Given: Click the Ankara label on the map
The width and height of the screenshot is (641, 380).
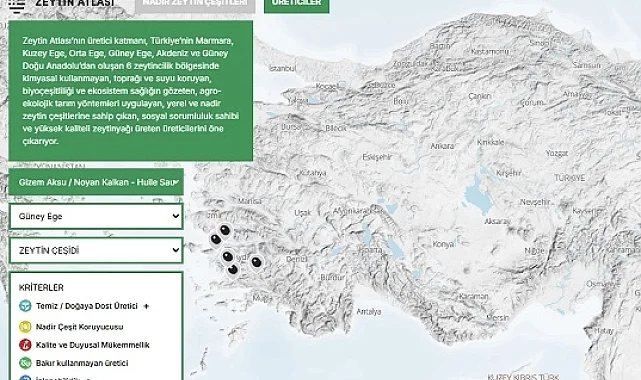Looking at the screenshot, I should (x=442, y=146).
